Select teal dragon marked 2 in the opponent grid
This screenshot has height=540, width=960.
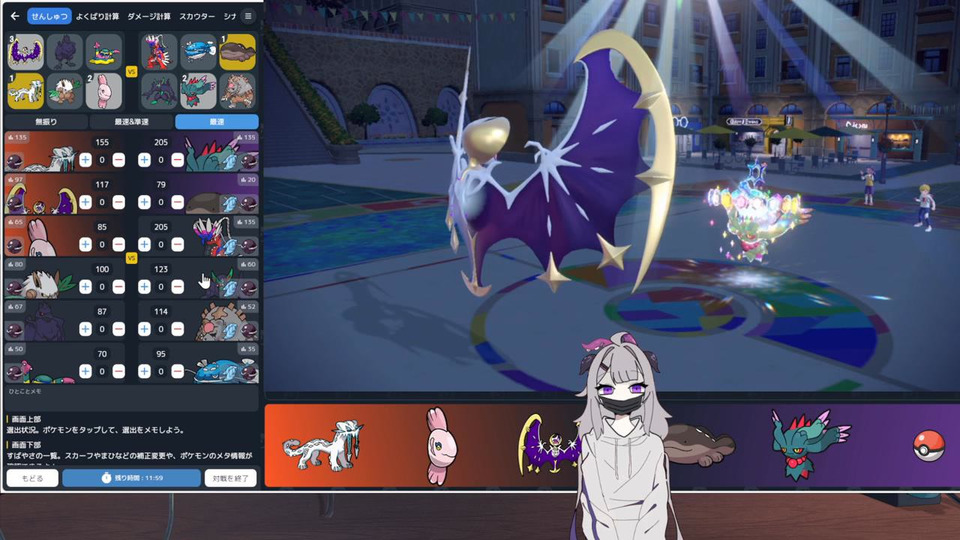coord(198,91)
